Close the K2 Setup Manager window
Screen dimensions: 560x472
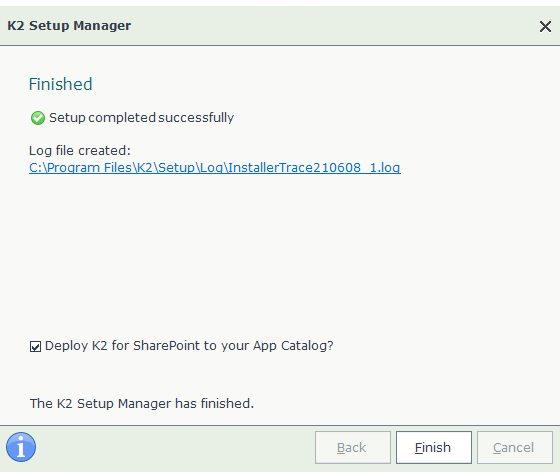click(x=545, y=26)
